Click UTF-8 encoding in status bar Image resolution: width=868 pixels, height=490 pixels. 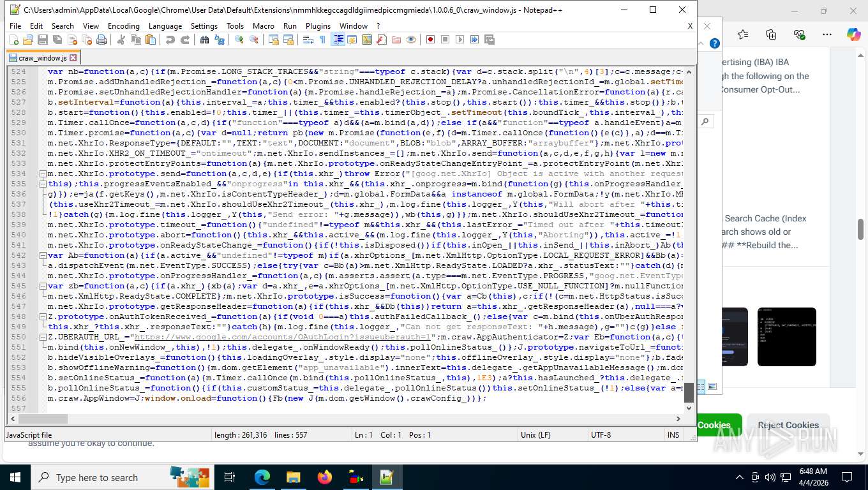pos(601,434)
